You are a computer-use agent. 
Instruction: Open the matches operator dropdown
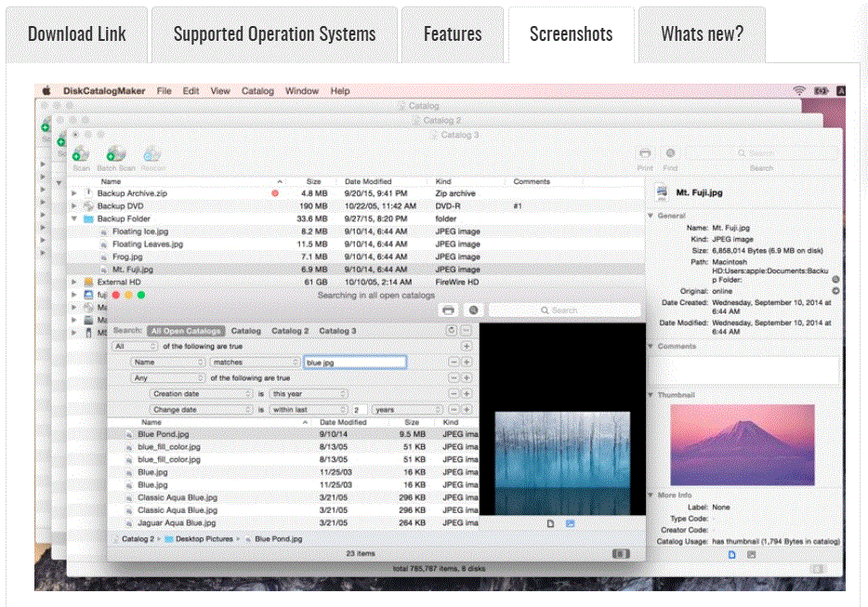point(256,363)
